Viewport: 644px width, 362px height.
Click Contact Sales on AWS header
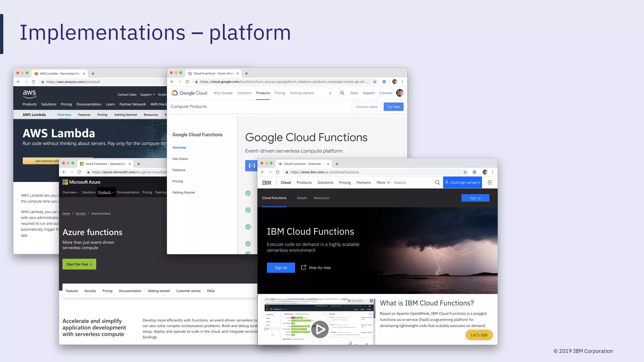127,95
